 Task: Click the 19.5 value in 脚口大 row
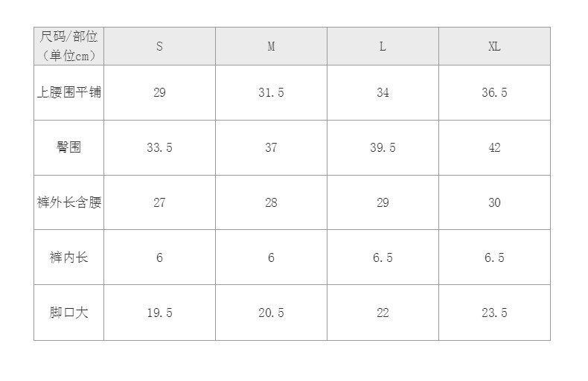pyautogui.click(x=159, y=313)
